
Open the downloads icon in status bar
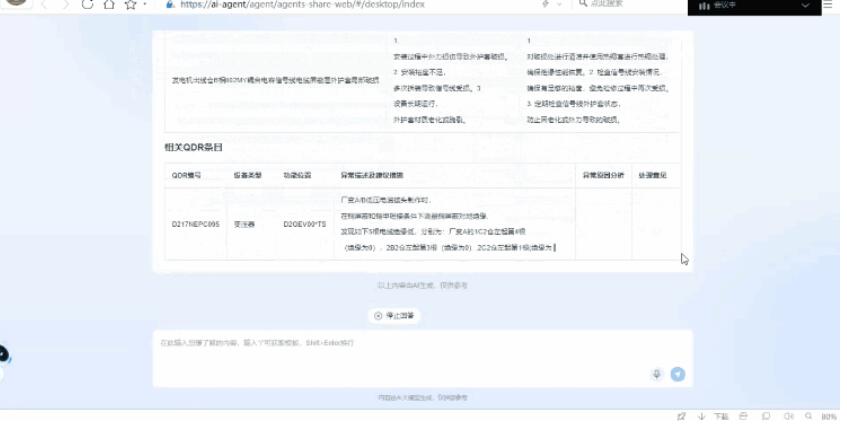pyautogui.click(x=701, y=416)
